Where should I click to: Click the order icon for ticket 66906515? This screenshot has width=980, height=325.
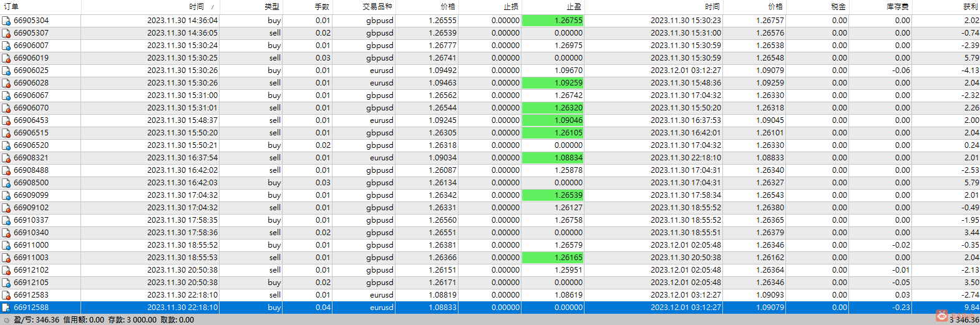coord(6,133)
